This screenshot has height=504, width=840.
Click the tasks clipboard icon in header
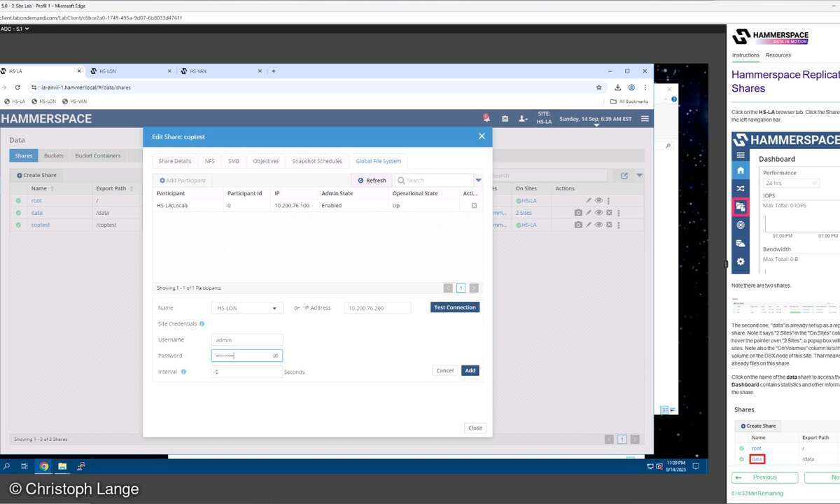point(505,119)
